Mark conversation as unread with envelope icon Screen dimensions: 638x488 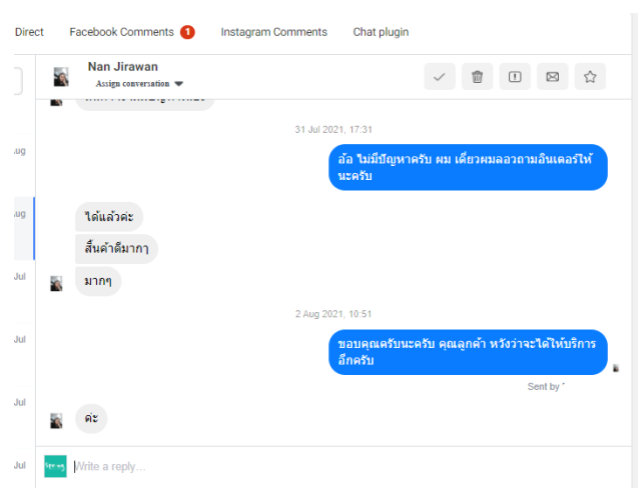[553, 77]
